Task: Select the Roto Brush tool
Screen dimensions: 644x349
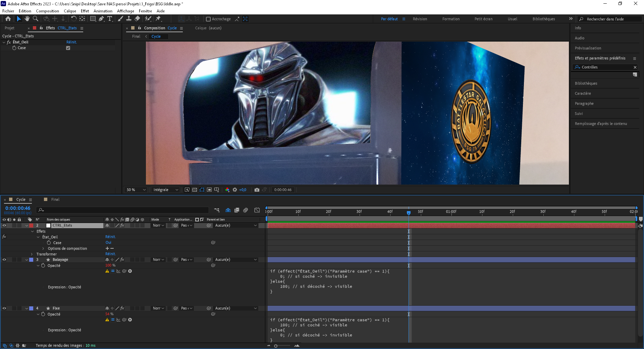Action: point(148,19)
